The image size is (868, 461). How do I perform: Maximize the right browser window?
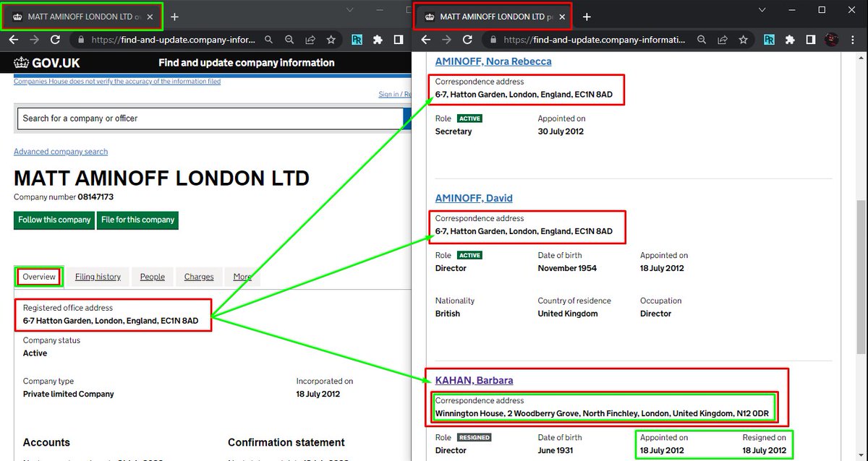coord(822,10)
